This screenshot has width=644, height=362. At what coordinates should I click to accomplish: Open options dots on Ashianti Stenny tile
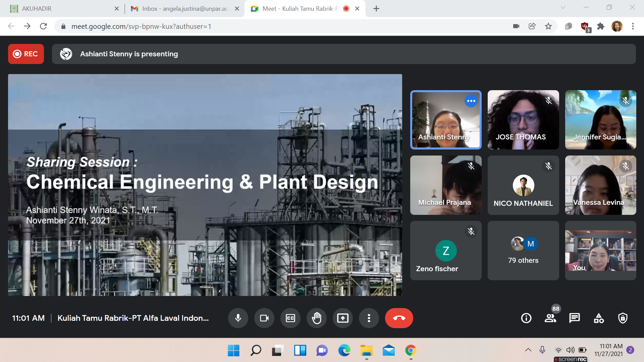(x=471, y=101)
